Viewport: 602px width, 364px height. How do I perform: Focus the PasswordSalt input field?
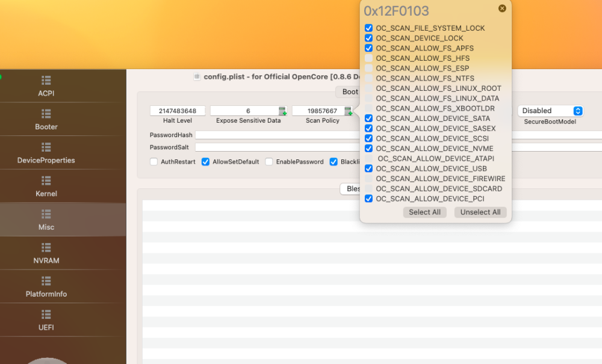278,147
